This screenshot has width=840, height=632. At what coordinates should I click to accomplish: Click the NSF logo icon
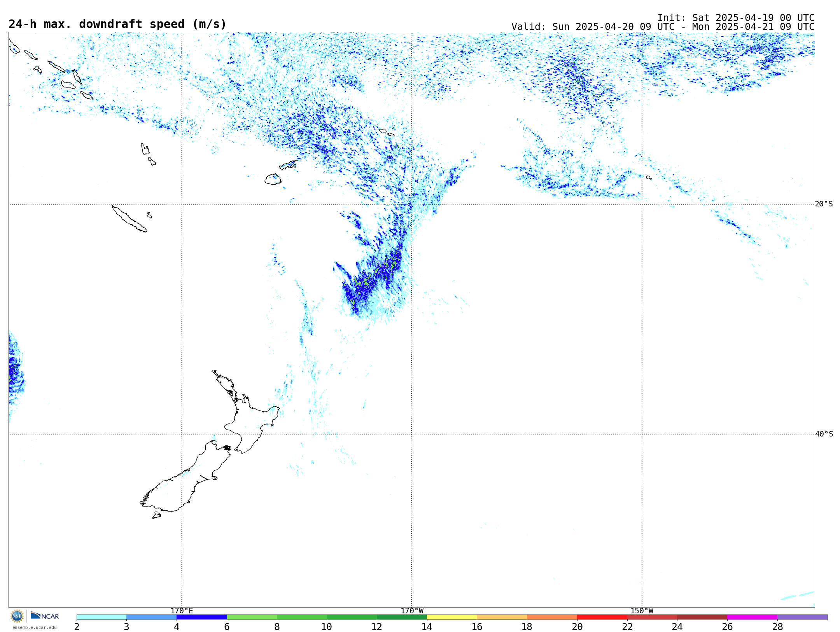(17, 616)
